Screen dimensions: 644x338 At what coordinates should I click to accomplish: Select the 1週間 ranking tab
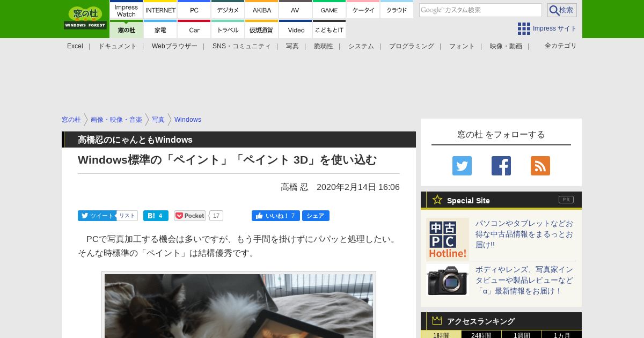[522, 334]
